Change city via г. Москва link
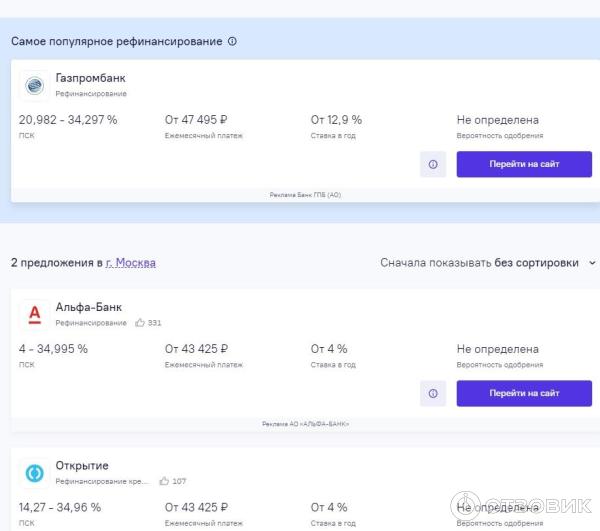The height and width of the screenshot is (531, 600). pos(130,263)
